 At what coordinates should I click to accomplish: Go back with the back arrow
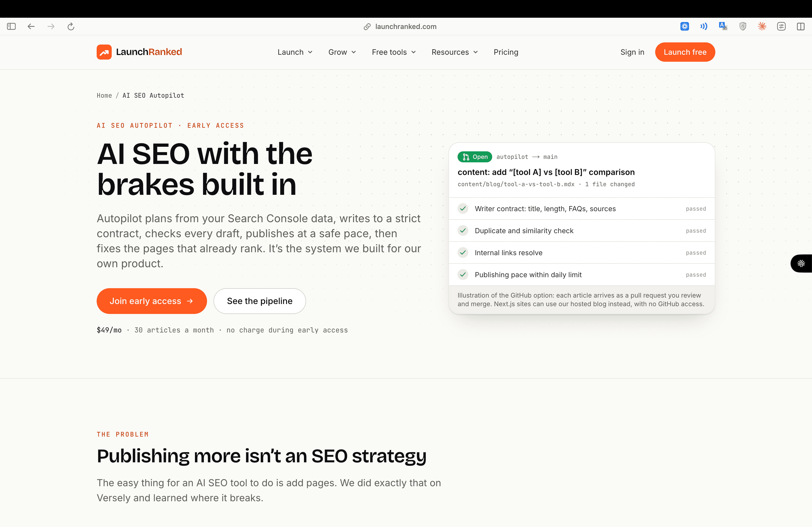31,26
